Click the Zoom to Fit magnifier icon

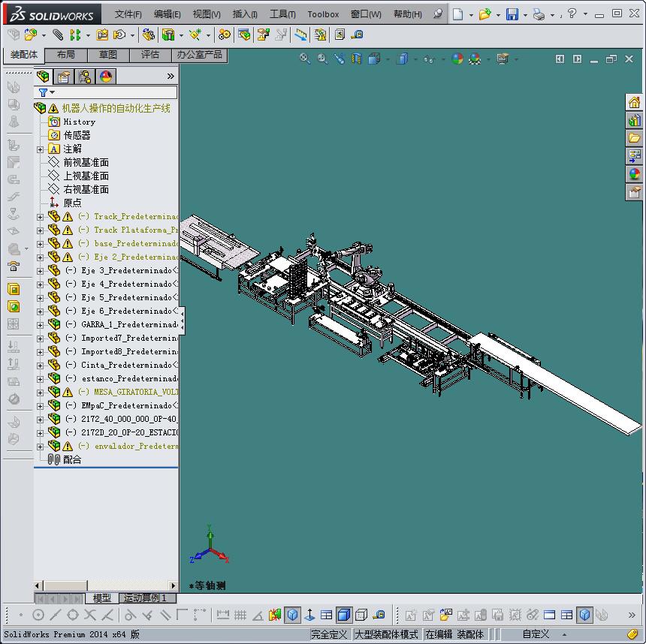click(x=304, y=59)
